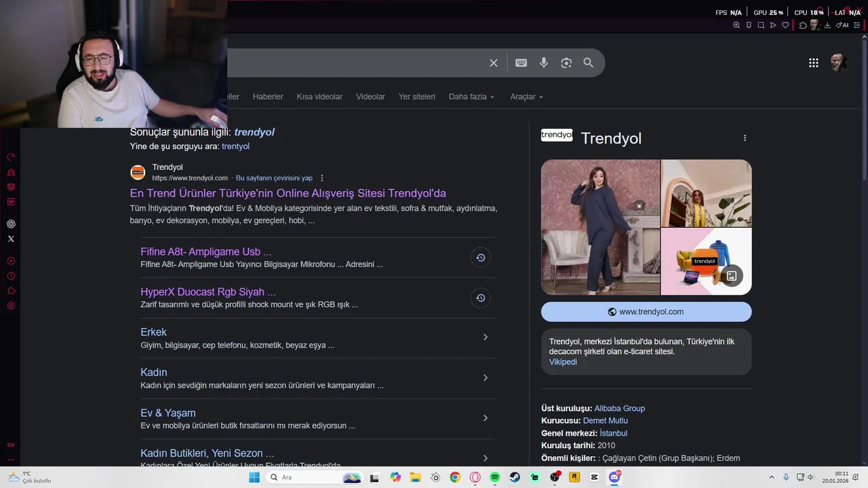Clear the search box with the X icon
Viewport: 868px width, 488px height.
(494, 63)
